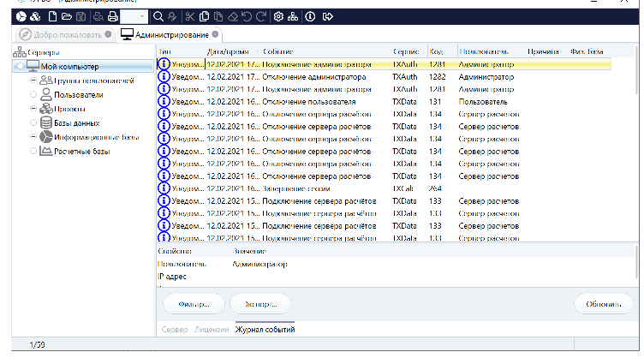Viewport: 644px width, 358px height.
Task: Expand the Группы пользователей tree node
Action: (x=33, y=81)
